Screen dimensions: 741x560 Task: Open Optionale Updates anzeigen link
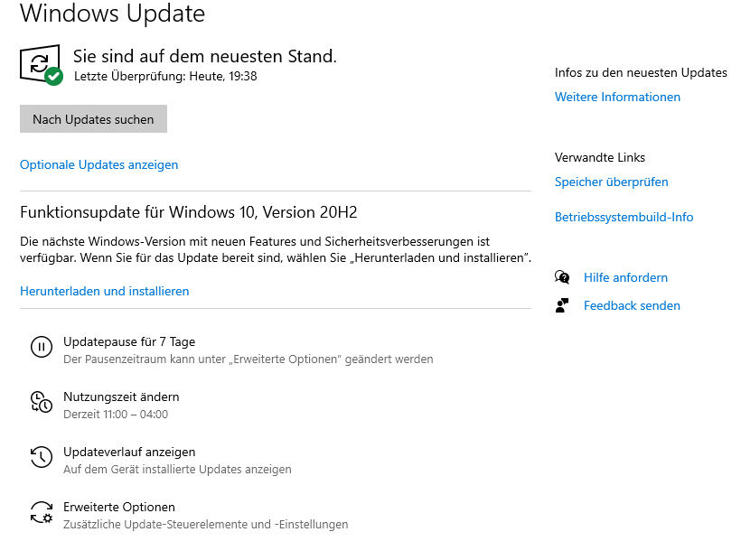pos(98,164)
